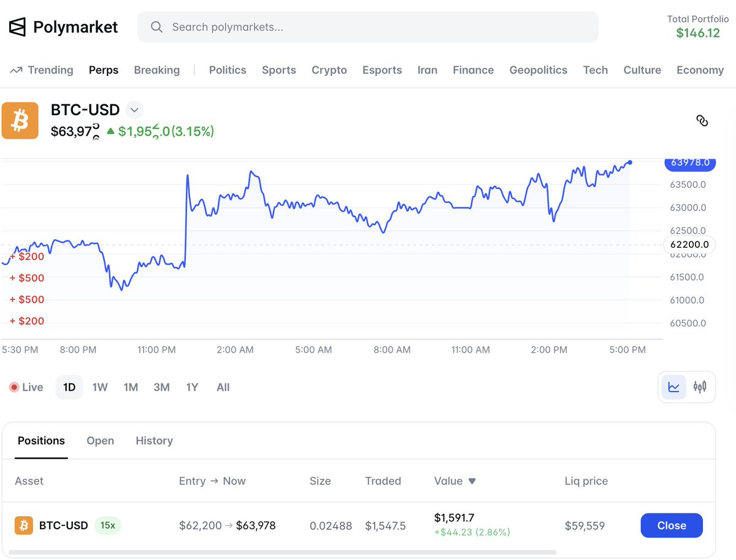Click the 62200.0 entry price marker
Image resolution: width=736 pixels, height=560 pixels.
689,245
